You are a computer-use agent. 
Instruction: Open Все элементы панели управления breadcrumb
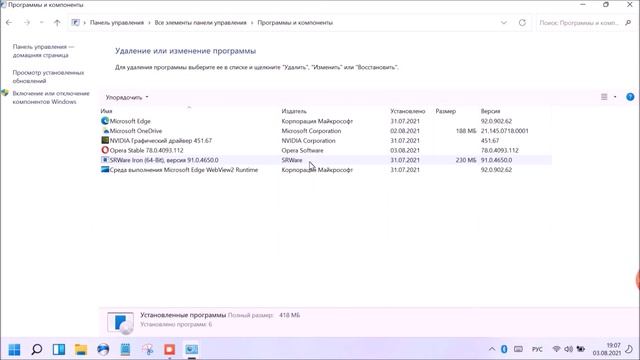[x=200, y=22]
